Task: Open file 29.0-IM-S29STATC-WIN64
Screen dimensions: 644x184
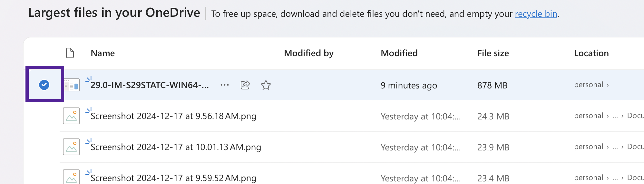Action: [150, 85]
